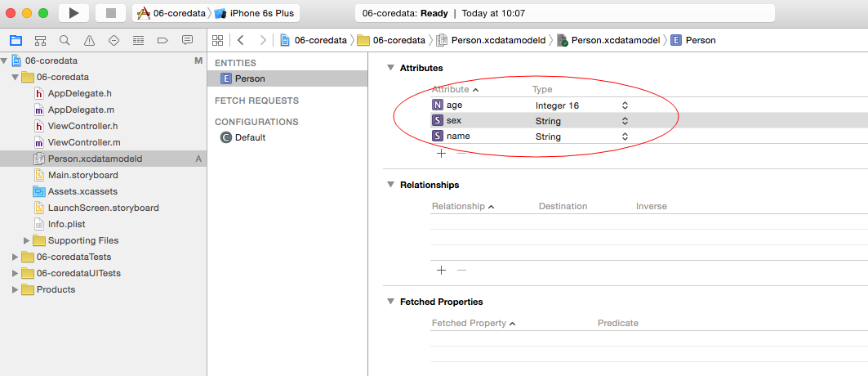Screen dimensions: 868x376
Task: Expand the Supporting Files folder
Action: 26,240
